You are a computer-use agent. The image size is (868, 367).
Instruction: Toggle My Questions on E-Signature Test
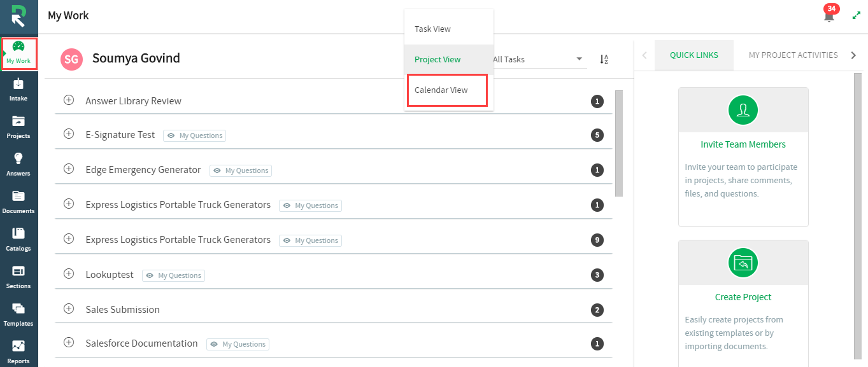click(195, 135)
